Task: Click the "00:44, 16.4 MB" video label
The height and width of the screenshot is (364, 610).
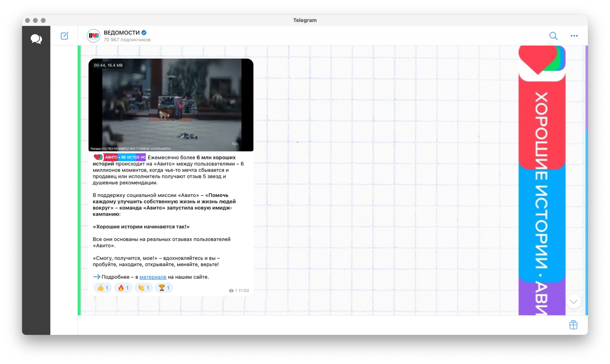Action: [108, 65]
